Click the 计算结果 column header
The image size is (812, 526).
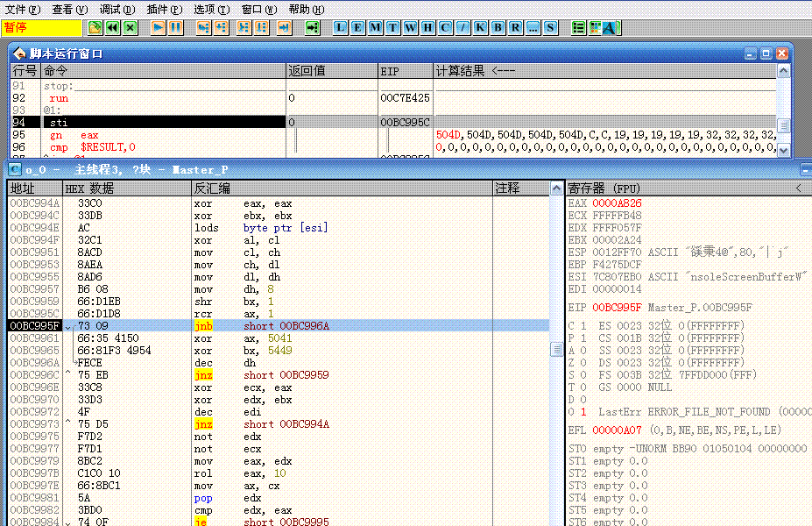(x=604, y=71)
